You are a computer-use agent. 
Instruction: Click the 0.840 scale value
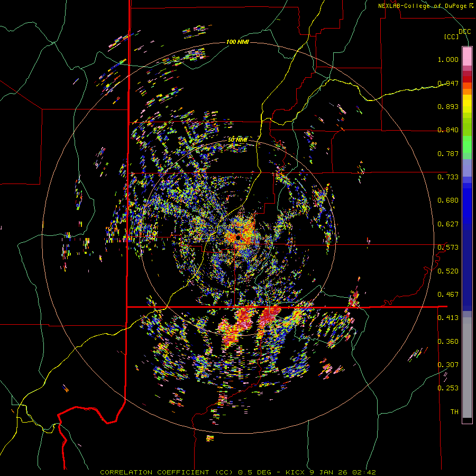coord(448,130)
